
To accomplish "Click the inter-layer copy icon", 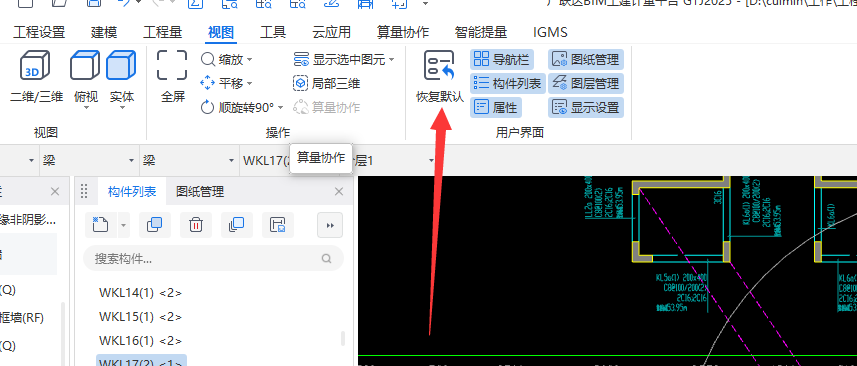I will [x=237, y=225].
